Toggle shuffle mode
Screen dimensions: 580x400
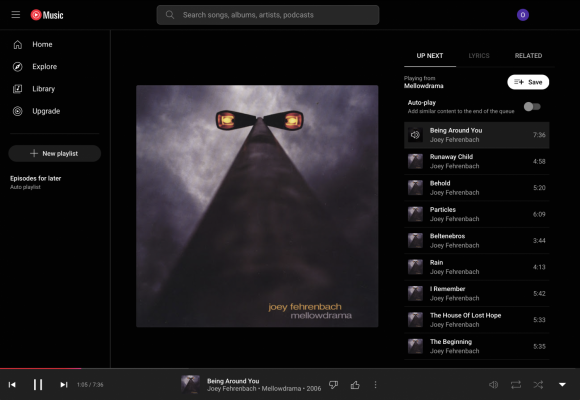tap(538, 385)
